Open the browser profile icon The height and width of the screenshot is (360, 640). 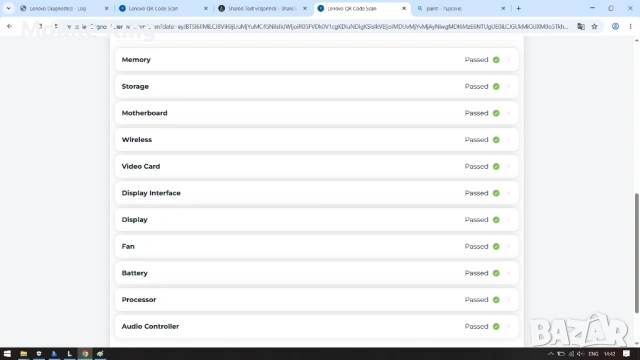[615, 27]
